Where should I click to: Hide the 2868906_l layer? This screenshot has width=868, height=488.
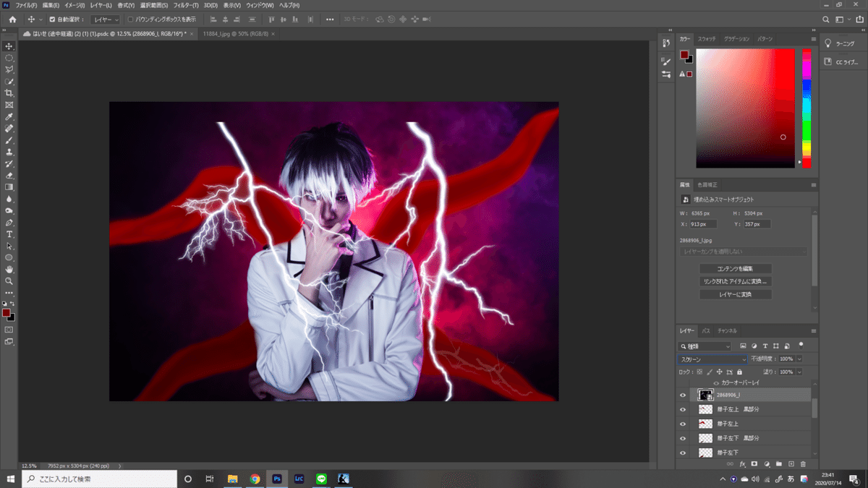683,395
